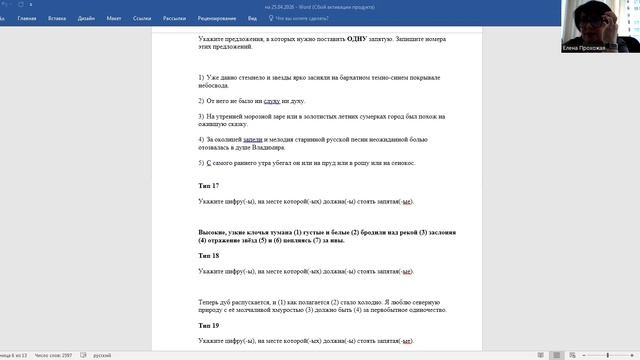This screenshot has width=640, height=360.
Task: Click the underlined word 'запели' in sentence 4
Action: pos(253,140)
